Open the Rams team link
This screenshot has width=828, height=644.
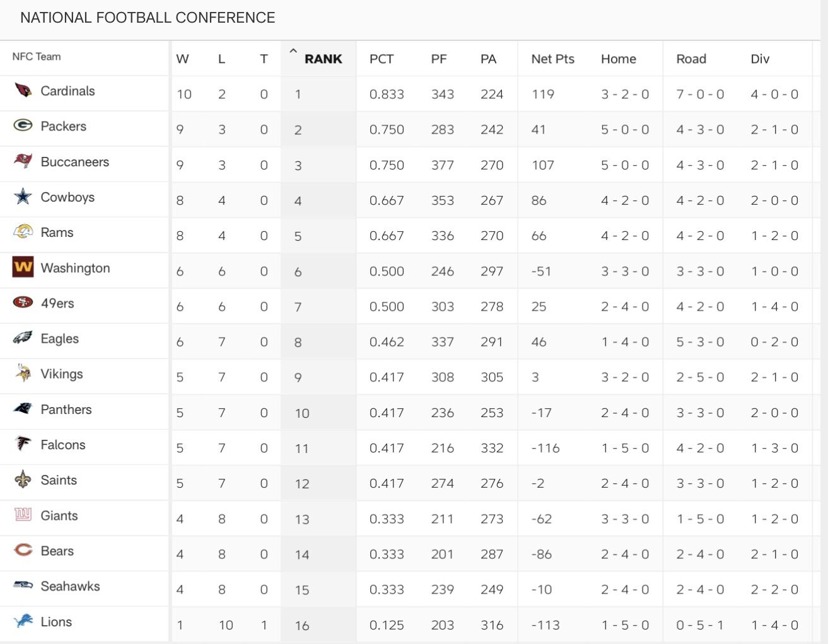tap(57, 233)
